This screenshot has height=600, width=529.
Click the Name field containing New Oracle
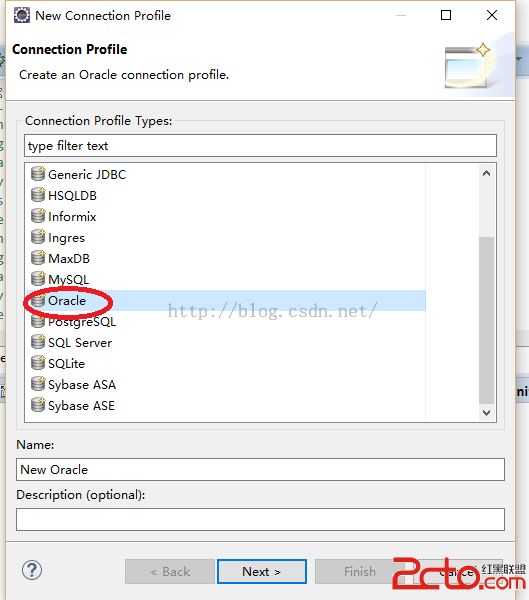(x=260, y=470)
